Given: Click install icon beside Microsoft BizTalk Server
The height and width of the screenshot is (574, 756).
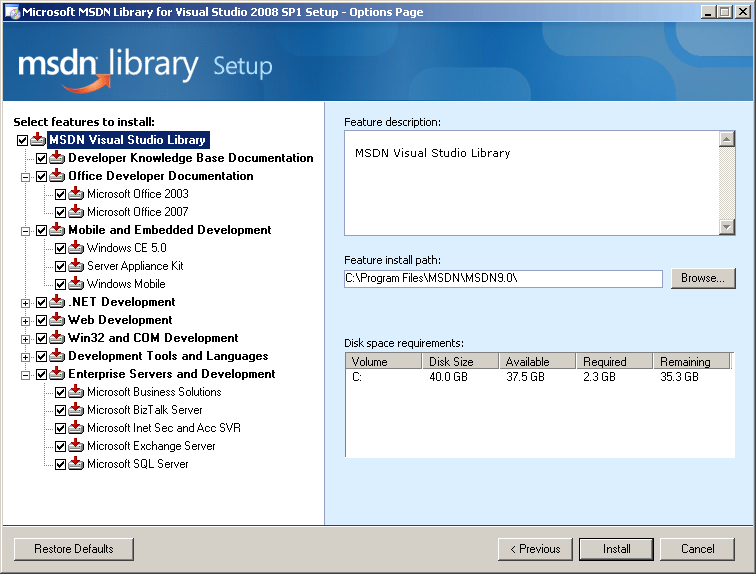Looking at the screenshot, I should pyautogui.click(x=76, y=410).
